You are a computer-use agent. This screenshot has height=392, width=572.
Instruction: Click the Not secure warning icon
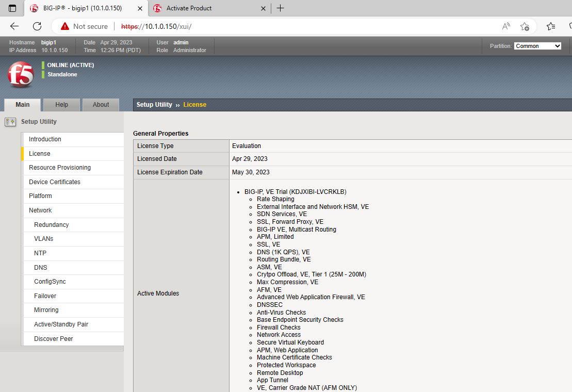64,26
